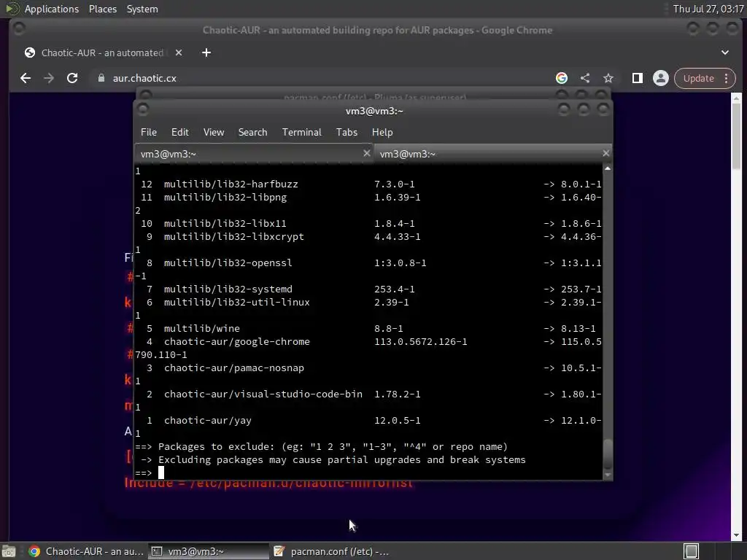
Task: Click Update button in Chrome
Action: pyautogui.click(x=698, y=78)
